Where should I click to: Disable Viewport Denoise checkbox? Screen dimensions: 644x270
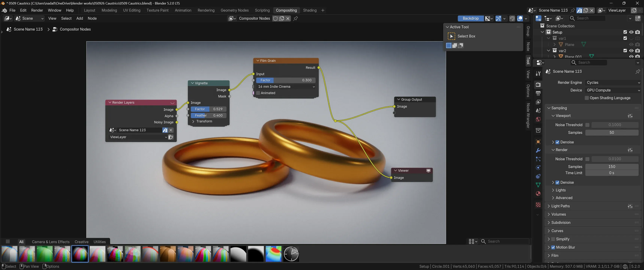click(x=557, y=142)
